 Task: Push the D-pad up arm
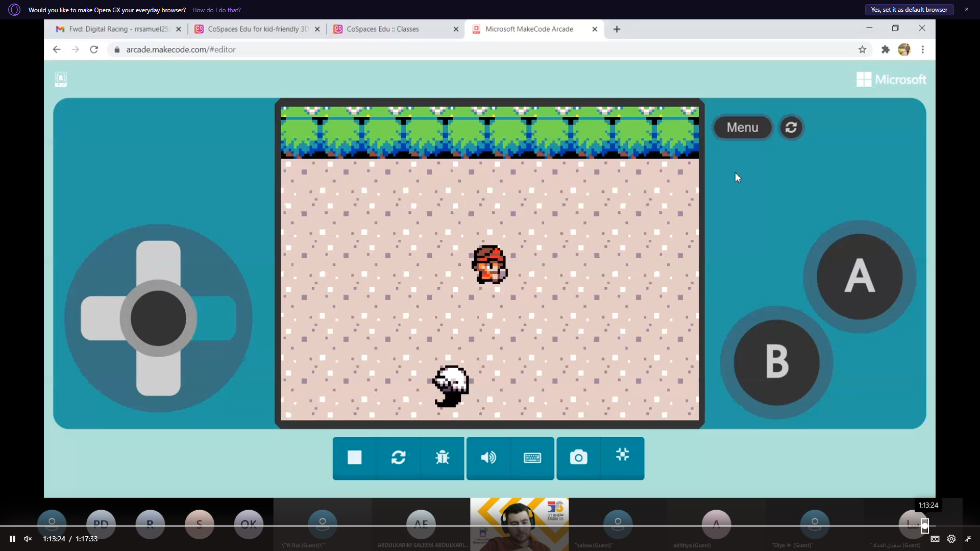pyautogui.click(x=158, y=260)
